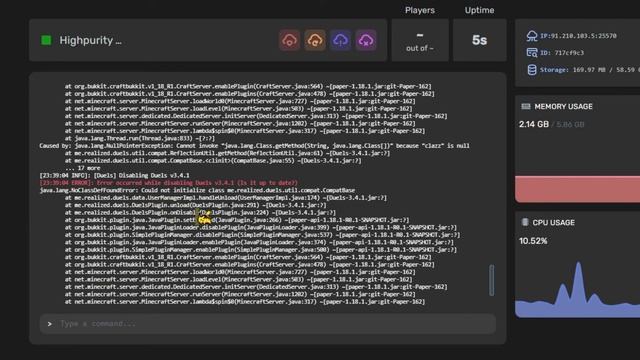Click the '... 17 more' log line
Image resolution: width=640 pixels, height=360 pixels.
(x=82, y=168)
